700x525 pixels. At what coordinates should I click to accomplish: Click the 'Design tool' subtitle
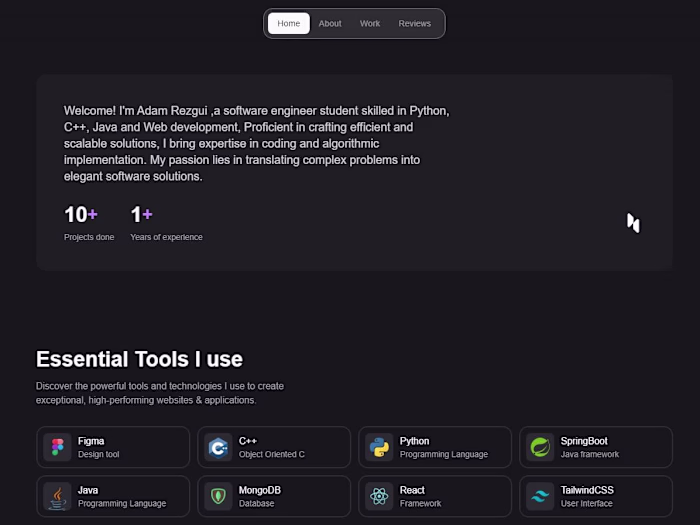[99, 454]
